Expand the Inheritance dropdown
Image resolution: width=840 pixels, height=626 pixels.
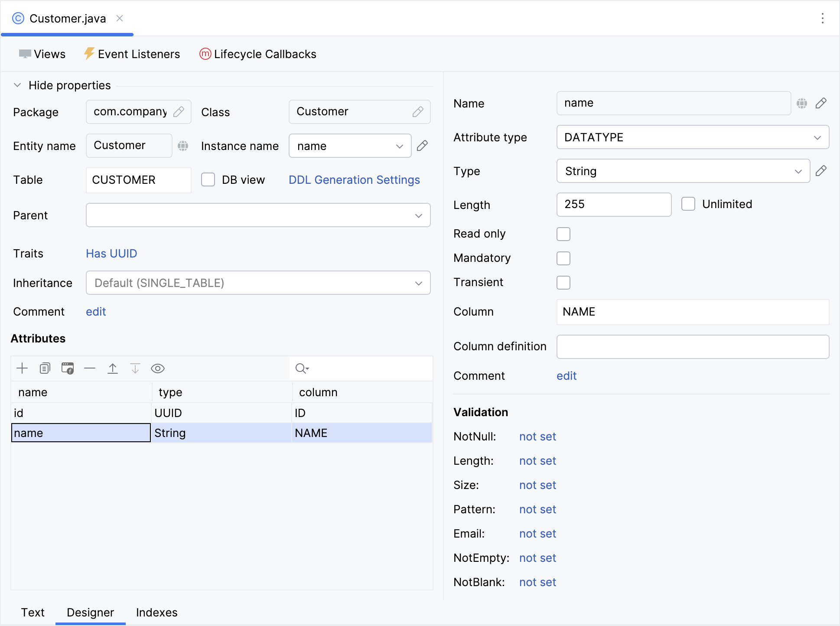click(258, 283)
